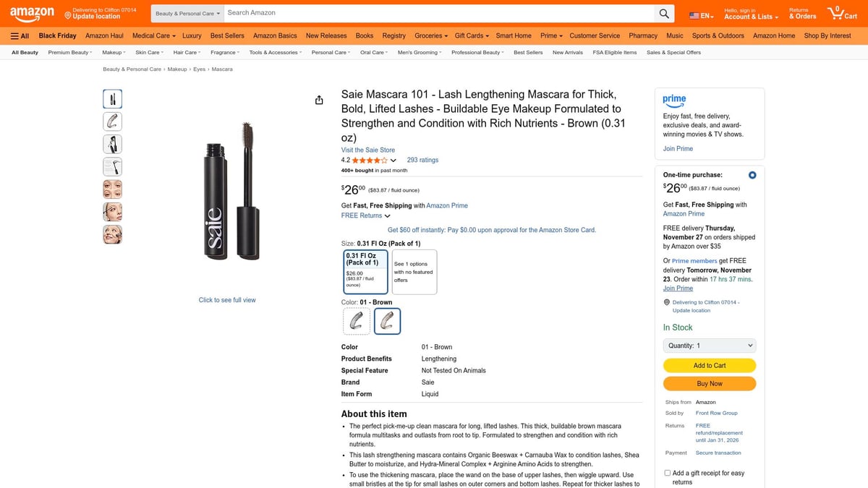
Task: Select the 0.31 Fl Oz size swatch
Action: click(365, 271)
